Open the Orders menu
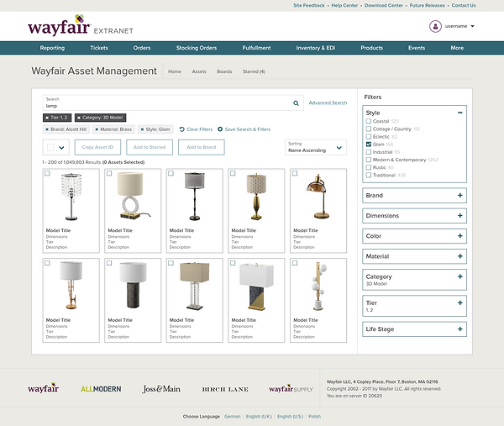Image resolution: width=504 pixels, height=426 pixels. (142, 48)
